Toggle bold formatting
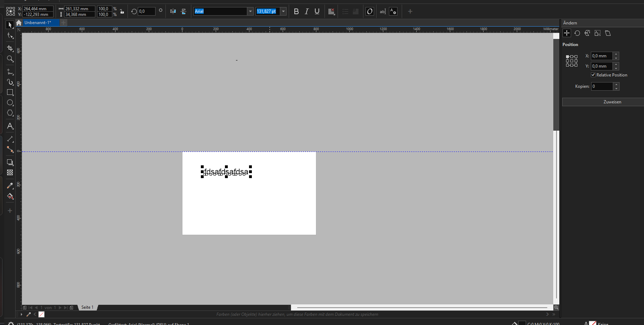The width and height of the screenshot is (644, 325). pyautogui.click(x=296, y=11)
